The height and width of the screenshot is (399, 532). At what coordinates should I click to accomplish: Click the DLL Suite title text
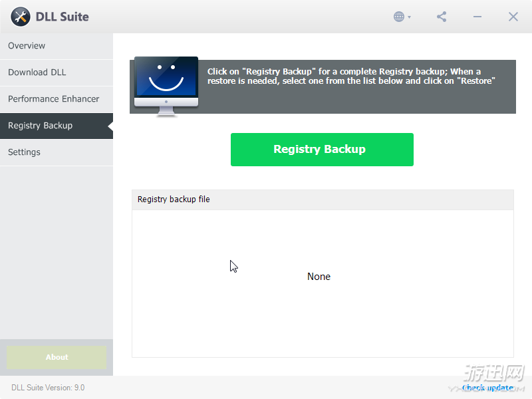point(62,17)
